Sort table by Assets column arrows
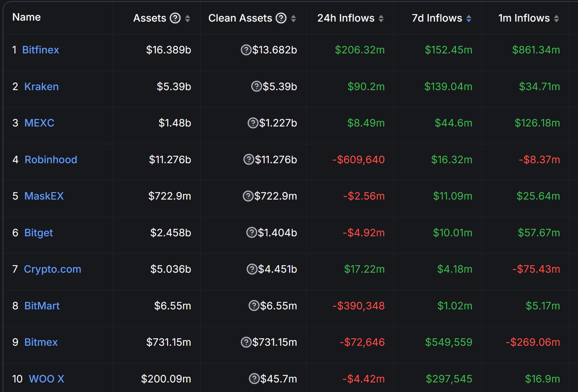578x392 pixels. pos(188,19)
